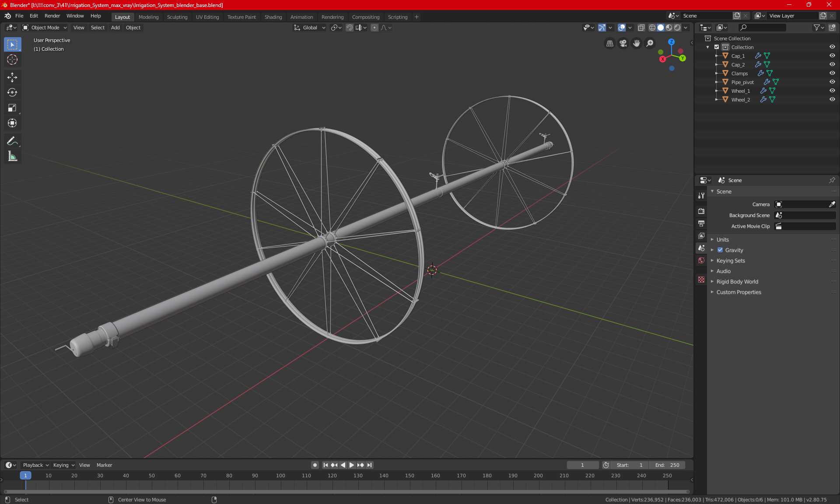This screenshot has width=840, height=504.
Task: Expand the Rigid Body World panel
Action: tap(737, 282)
